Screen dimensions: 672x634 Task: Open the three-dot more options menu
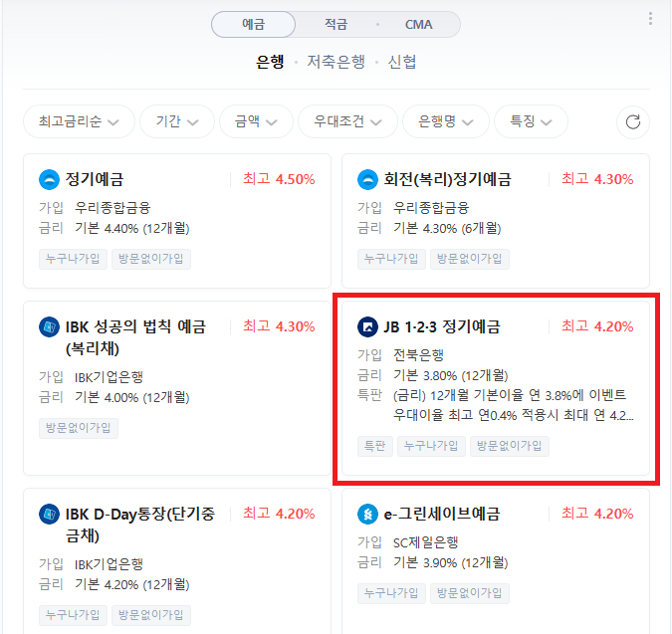point(650,19)
